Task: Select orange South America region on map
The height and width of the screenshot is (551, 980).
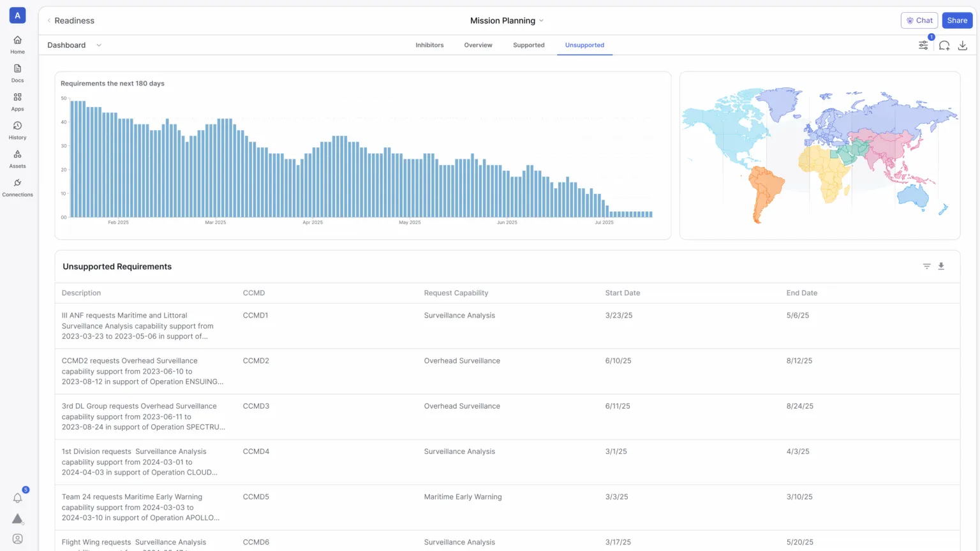Action: click(764, 190)
